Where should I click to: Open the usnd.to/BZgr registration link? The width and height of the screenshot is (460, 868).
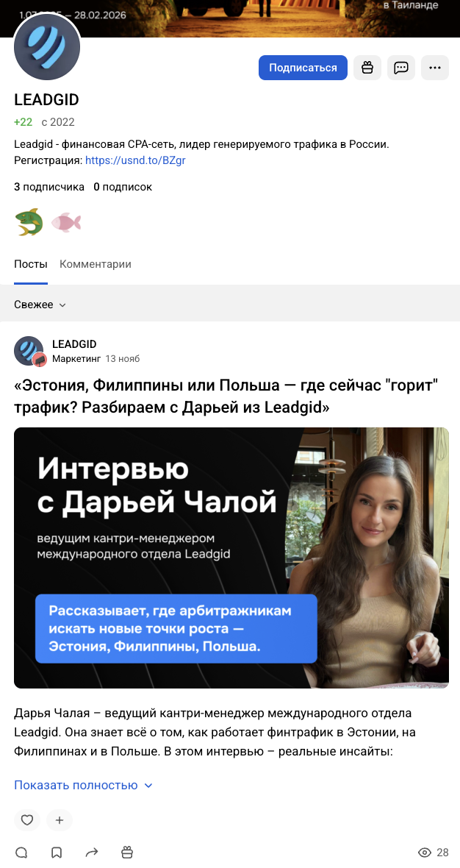[x=135, y=160]
